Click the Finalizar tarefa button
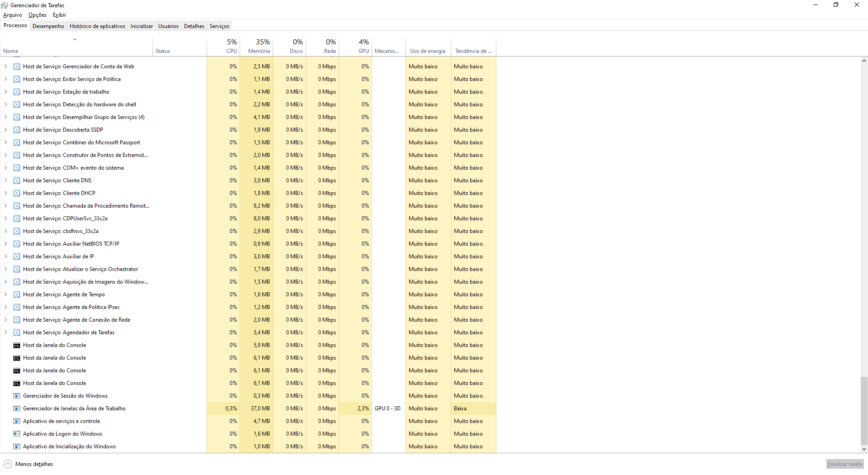The height and width of the screenshot is (475, 868). (x=844, y=464)
